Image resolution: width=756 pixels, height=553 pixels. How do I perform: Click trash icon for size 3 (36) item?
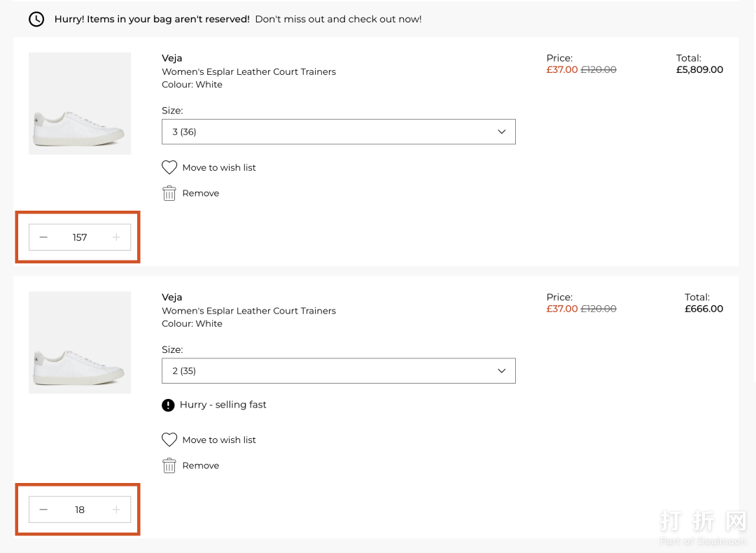tap(169, 193)
